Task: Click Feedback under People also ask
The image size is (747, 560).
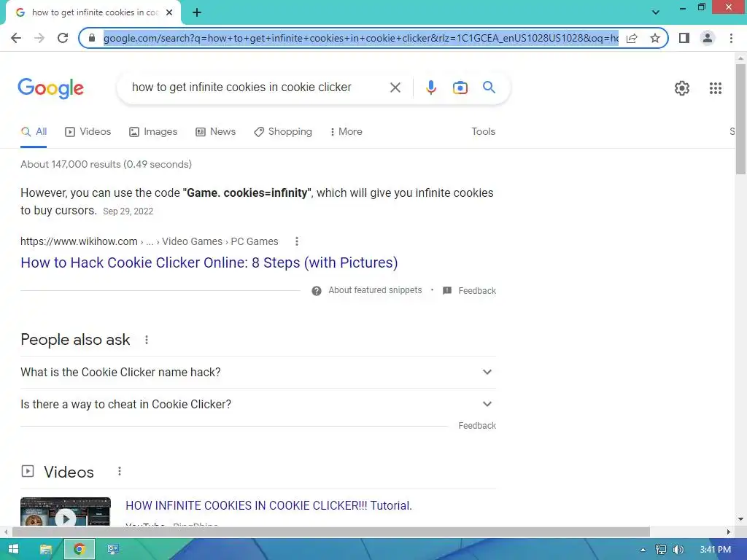Action: 477,426
